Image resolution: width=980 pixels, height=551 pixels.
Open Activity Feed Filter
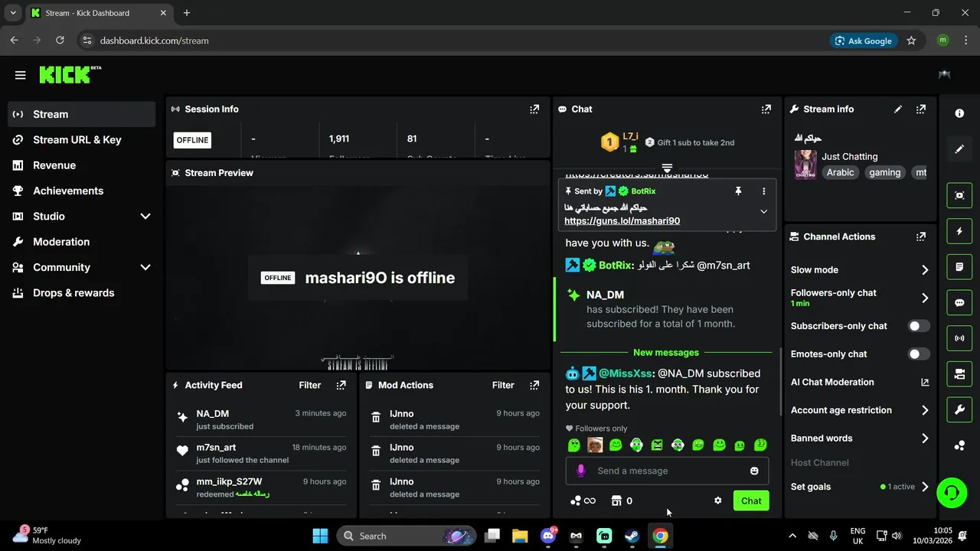(310, 385)
